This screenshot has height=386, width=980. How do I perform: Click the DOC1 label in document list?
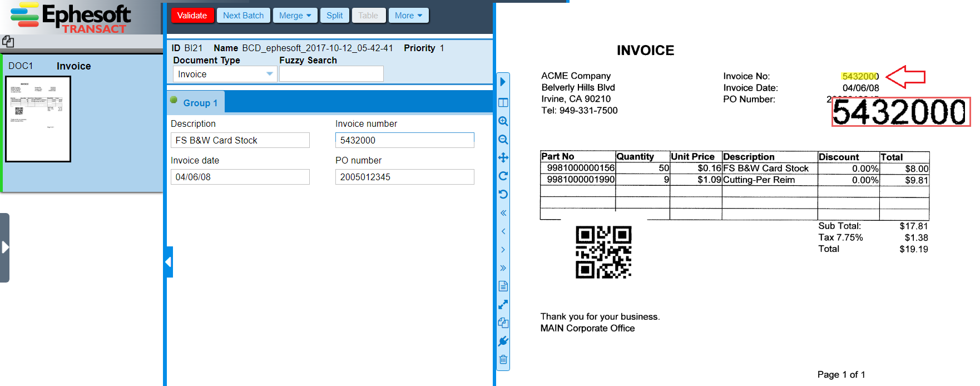coord(21,66)
